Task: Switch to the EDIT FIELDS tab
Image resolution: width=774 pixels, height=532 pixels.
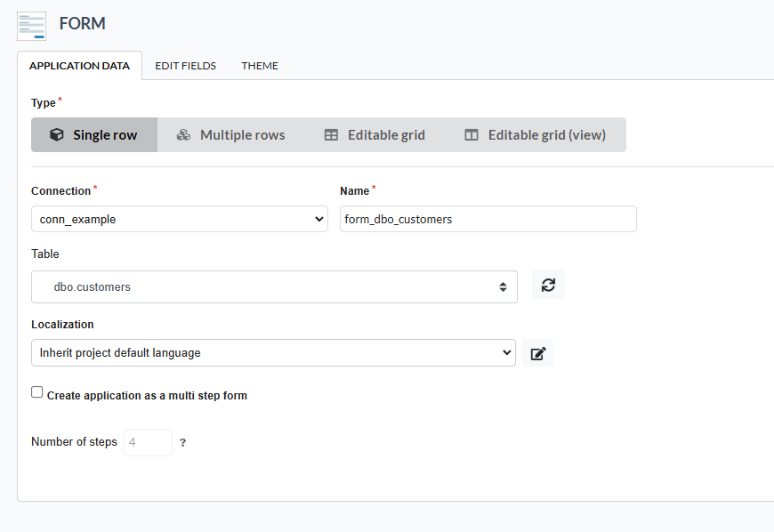Action: (185, 65)
